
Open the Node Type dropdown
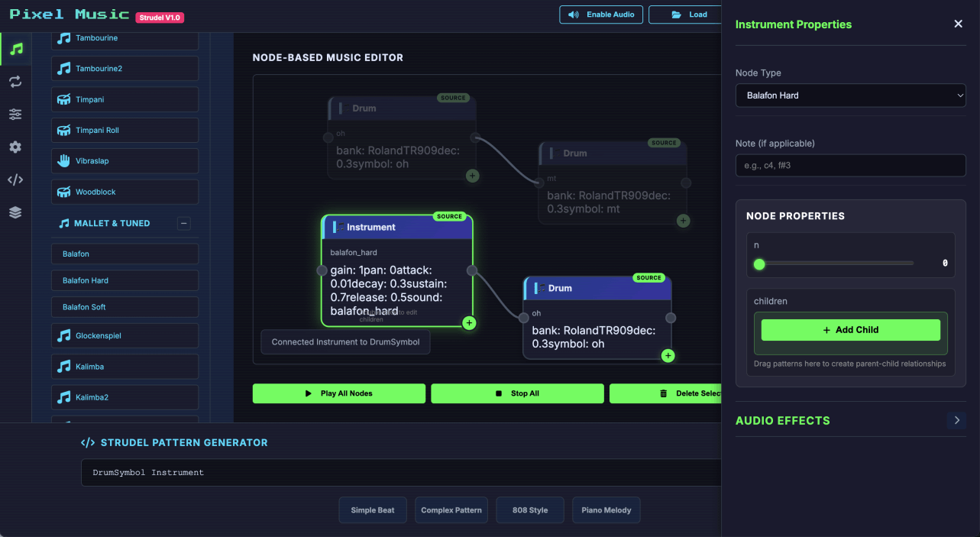[x=850, y=95]
